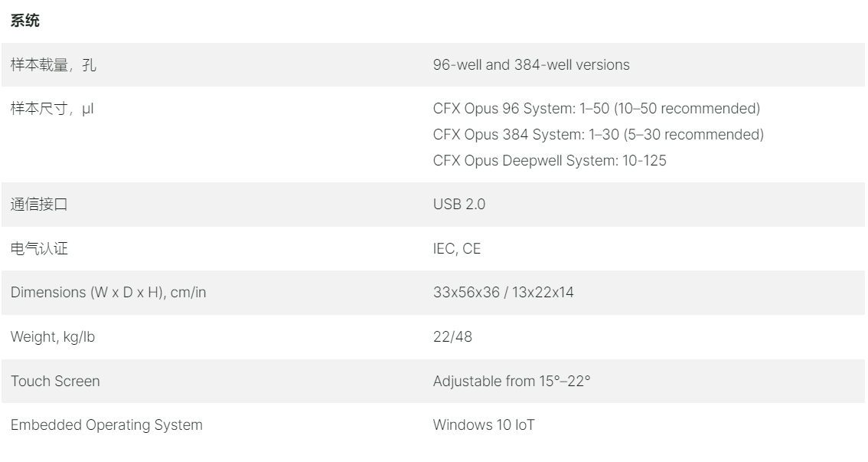Select the Dimensions (W x D x H) label
The height and width of the screenshot is (462, 868).
(108, 293)
